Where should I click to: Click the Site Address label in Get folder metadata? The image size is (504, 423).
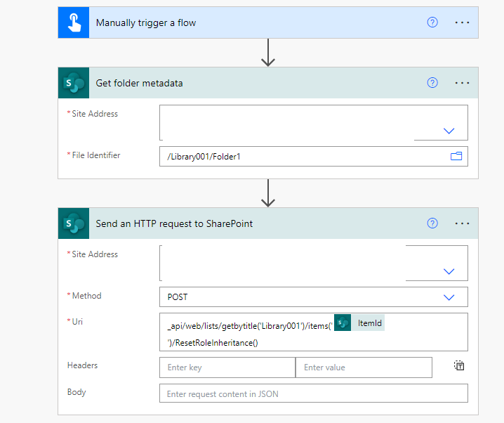(95, 114)
